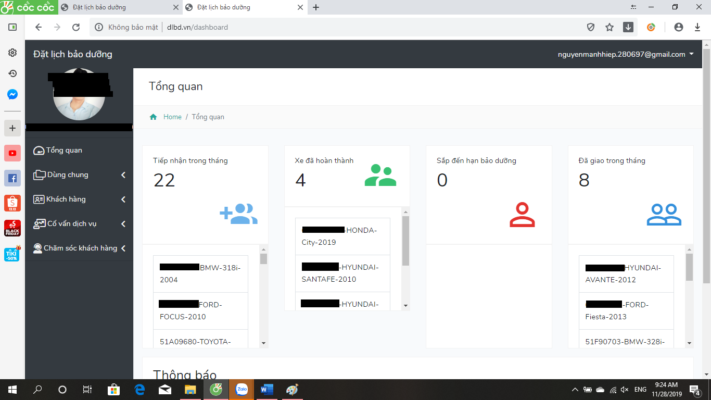Open YouTube from the browser sidebar
The image size is (711, 400).
pyautogui.click(x=12, y=153)
